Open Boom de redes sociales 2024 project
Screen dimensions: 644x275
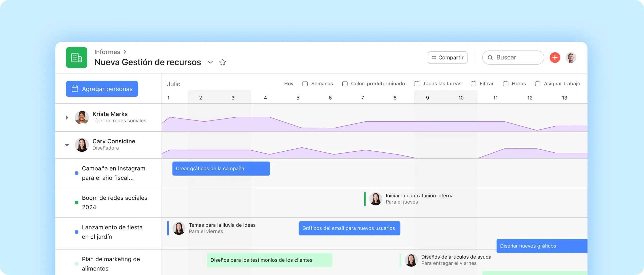[114, 202]
